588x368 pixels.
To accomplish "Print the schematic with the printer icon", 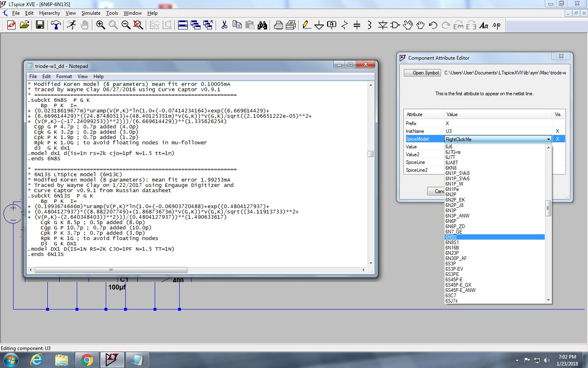I will pyautogui.click(x=278, y=25).
